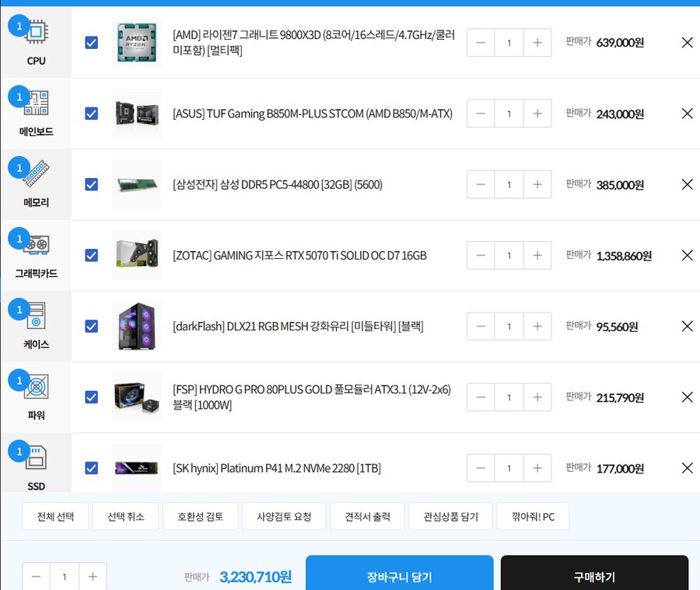
Task: Click the SSD category icon
Action: [x=37, y=459]
